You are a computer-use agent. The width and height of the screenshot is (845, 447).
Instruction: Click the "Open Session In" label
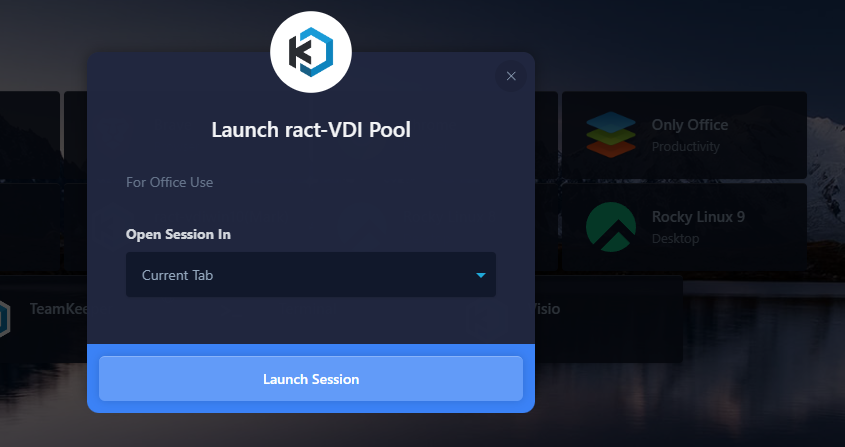(178, 235)
